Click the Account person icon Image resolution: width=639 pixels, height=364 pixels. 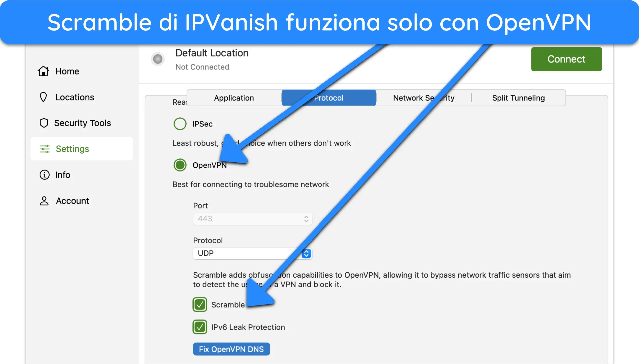pyautogui.click(x=44, y=201)
